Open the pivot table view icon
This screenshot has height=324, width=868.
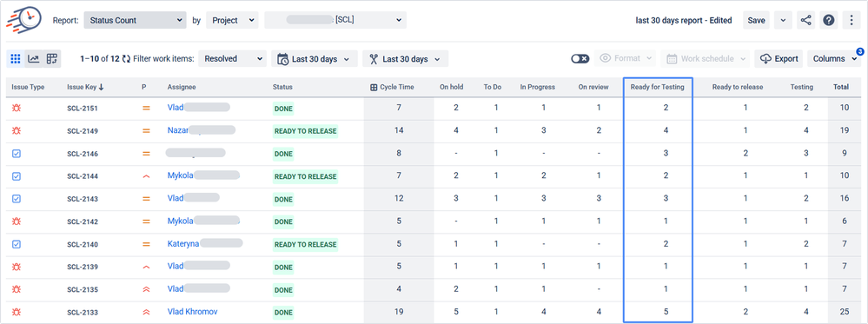click(x=52, y=59)
